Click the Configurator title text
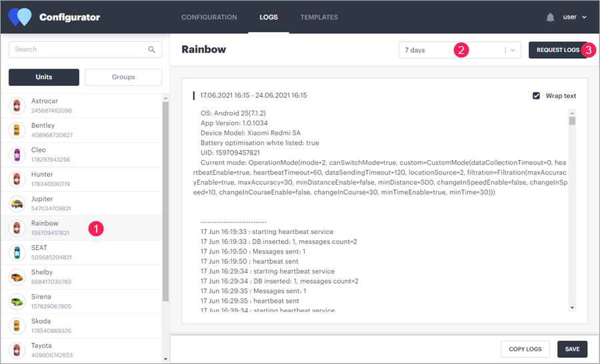Viewport: 600px width, 364px height. [x=69, y=17]
